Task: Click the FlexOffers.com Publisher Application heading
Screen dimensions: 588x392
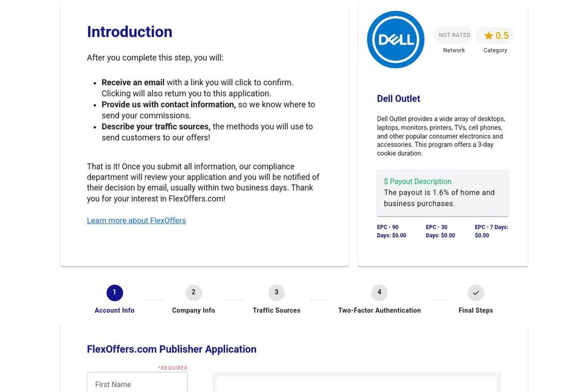Action: pyautogui.click(x=171, y=349)
